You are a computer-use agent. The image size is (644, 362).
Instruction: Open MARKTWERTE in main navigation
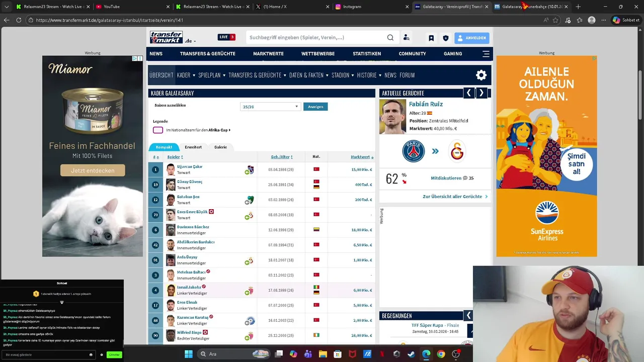268,54
